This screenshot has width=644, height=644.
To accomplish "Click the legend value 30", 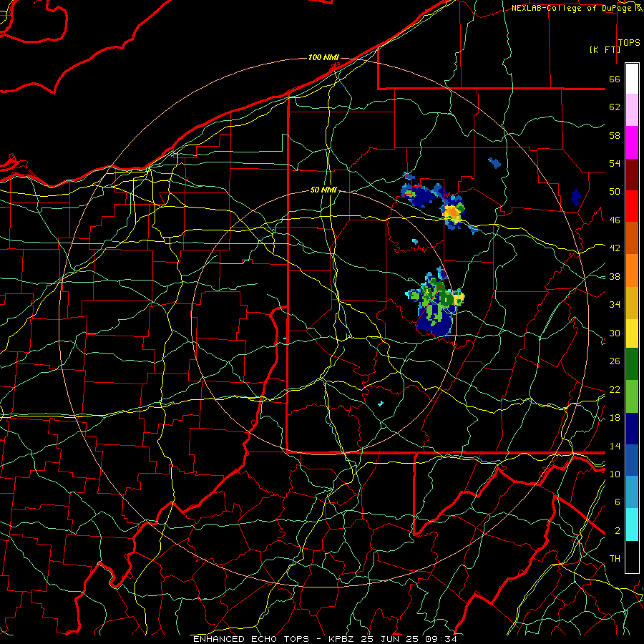I will [615, 333].
